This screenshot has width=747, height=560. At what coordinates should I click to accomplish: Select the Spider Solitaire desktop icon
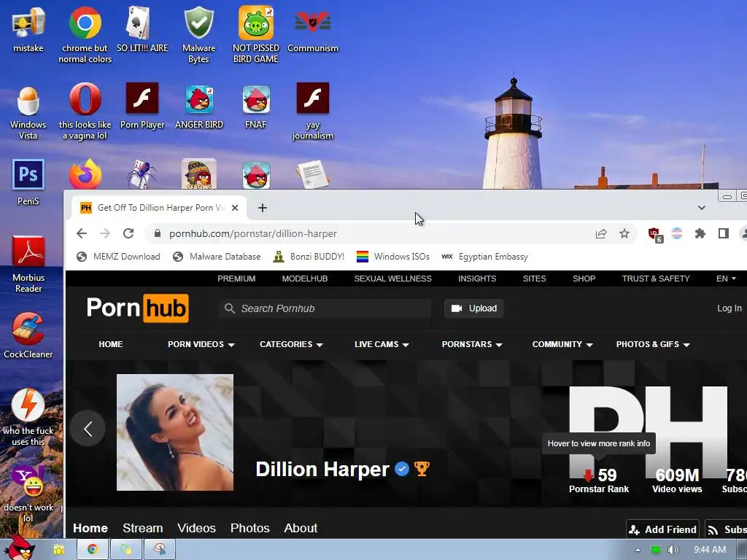pos(142,174)
